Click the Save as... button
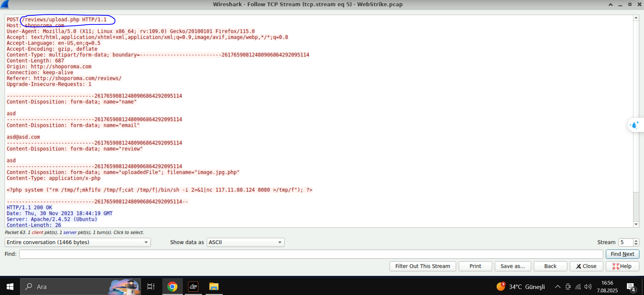 click(513, 266)
